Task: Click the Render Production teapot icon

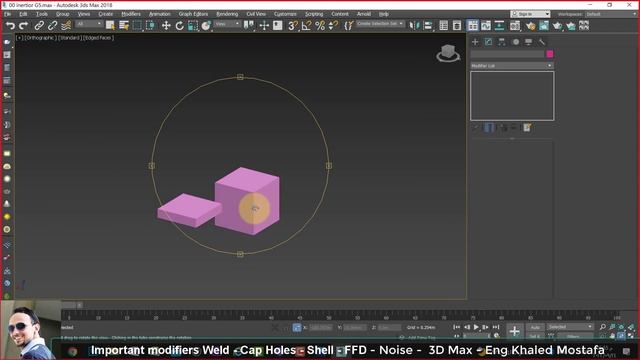Action: click(x=557, y=26)
